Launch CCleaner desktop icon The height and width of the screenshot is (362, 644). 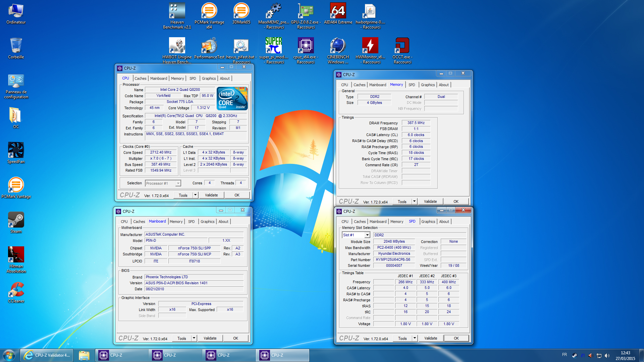tap(16, 292)
